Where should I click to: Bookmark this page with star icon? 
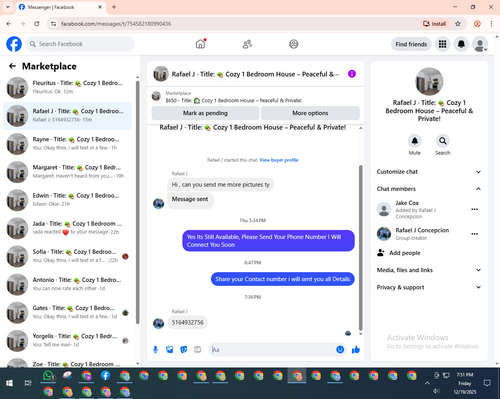click(x=458, y=24)
